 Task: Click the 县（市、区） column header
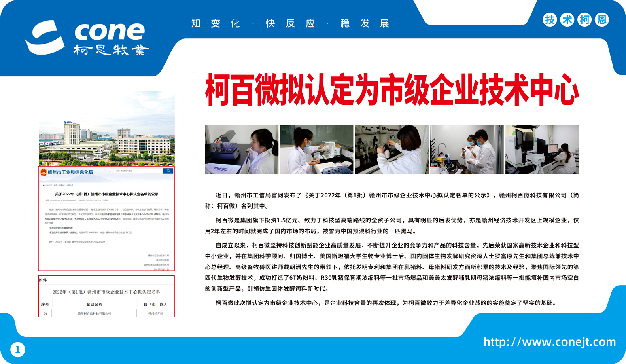[x=155, y=304]
